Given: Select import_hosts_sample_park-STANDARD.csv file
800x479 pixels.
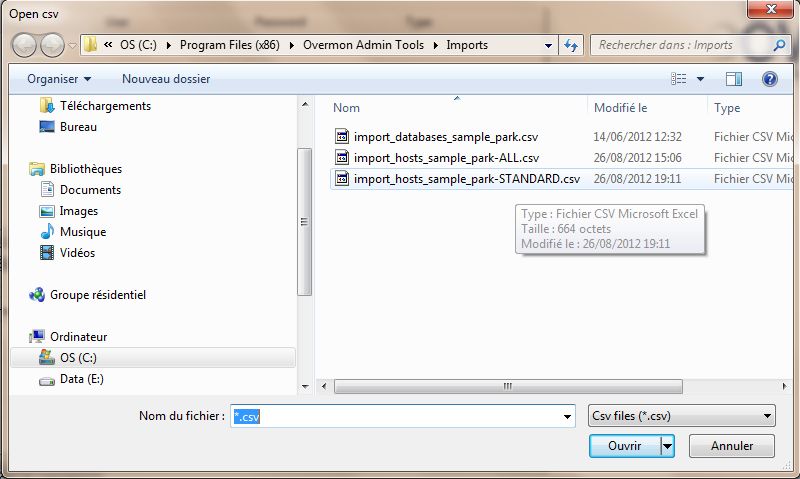Looking at the screenshot, I should coord(467,179).
